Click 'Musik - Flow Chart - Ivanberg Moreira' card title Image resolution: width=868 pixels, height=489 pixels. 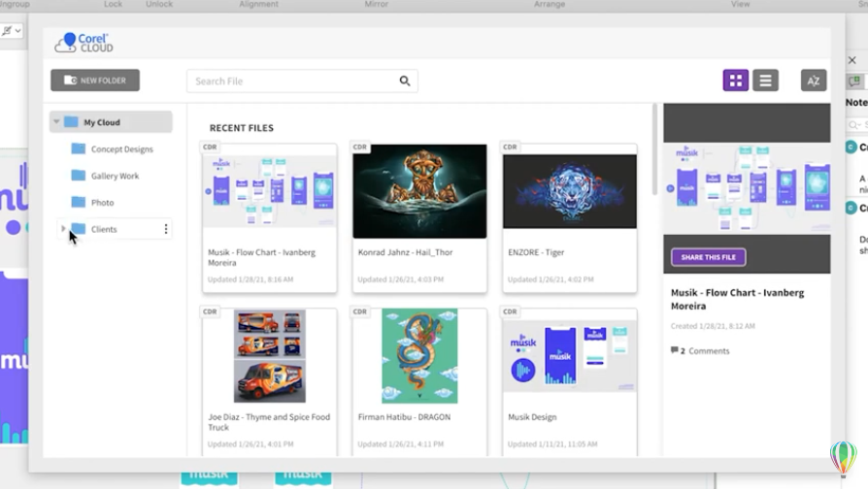pyautogui.click(x=262, y=257)
